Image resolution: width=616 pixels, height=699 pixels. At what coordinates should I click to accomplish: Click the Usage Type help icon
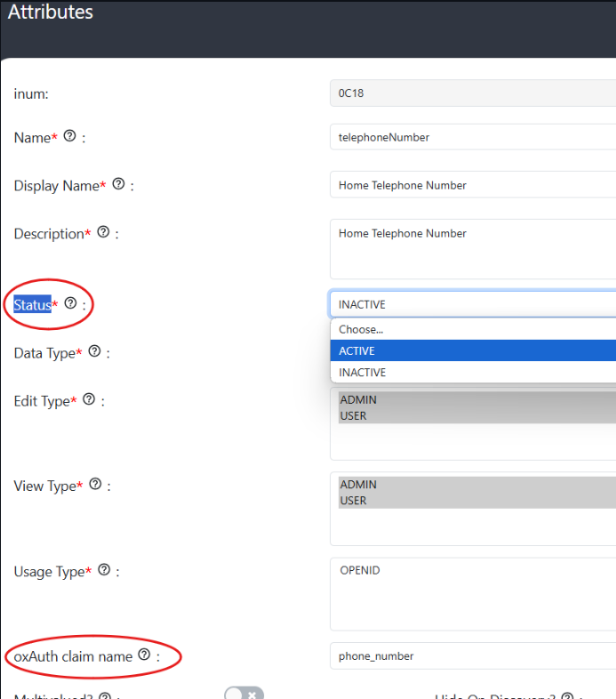coord(104,570)
